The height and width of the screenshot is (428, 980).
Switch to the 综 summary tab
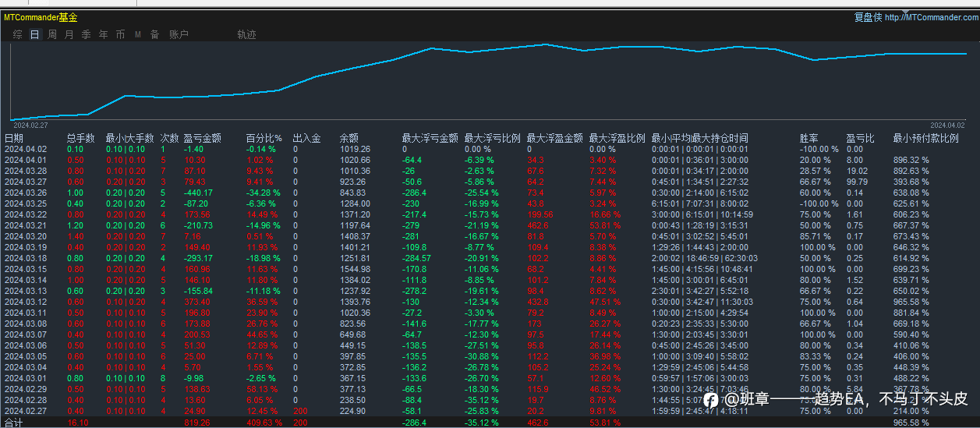(17, 34)
